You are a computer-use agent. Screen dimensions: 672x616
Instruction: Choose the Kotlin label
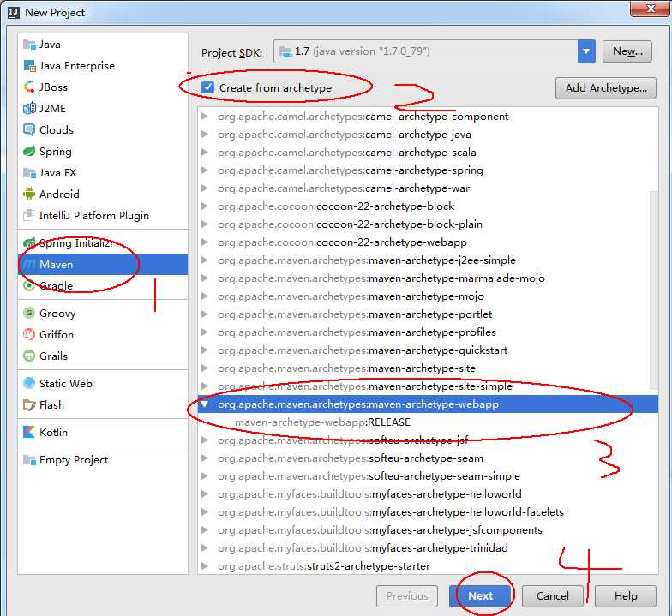pyautogui.click(x=53, y=432)
